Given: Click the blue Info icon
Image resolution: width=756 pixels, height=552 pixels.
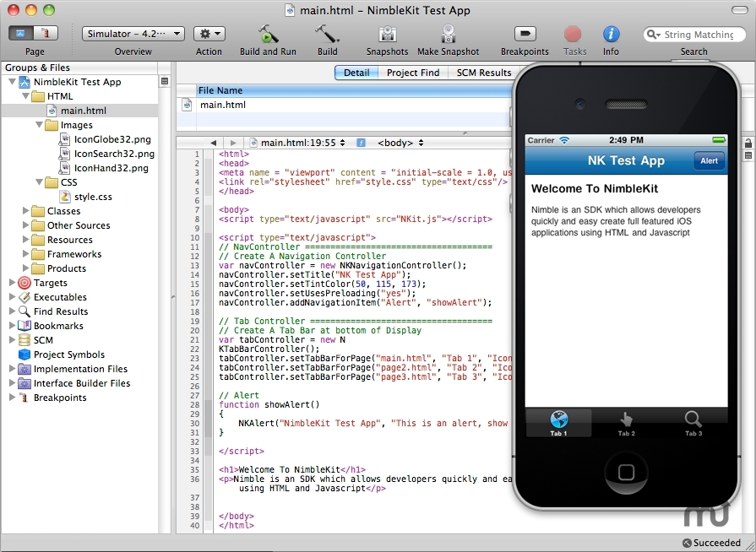Looking at the screenshot, I should point(611,34).
